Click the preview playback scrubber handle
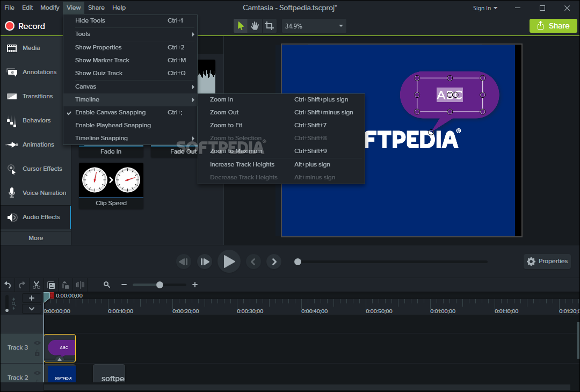The width and height of the screenshot is (580, 392). [x=298, y=262]
